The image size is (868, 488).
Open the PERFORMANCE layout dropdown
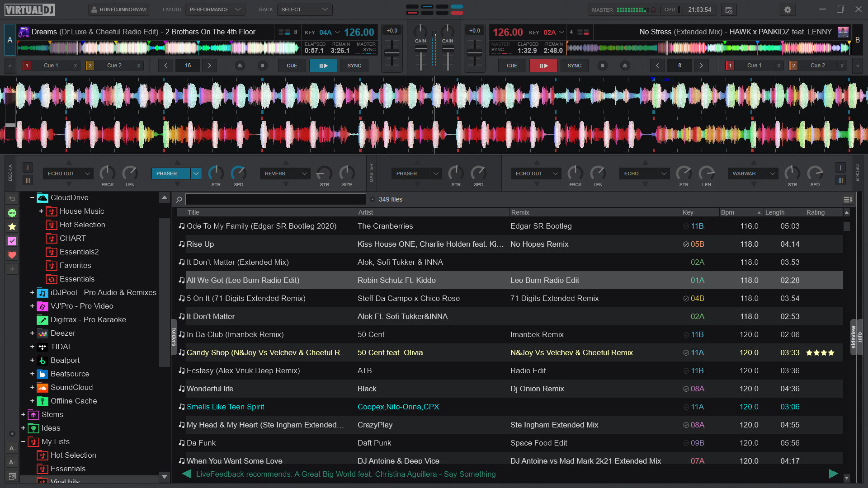pos(215,9)
